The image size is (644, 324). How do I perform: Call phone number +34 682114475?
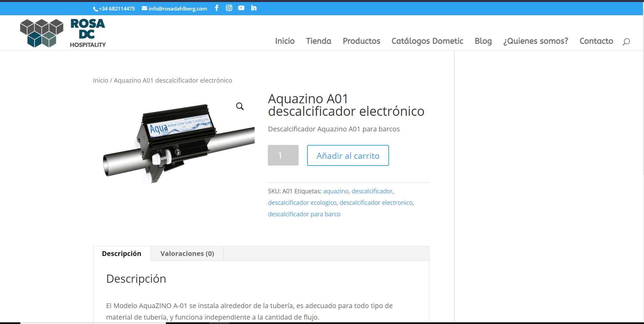[x=114, y=9]
